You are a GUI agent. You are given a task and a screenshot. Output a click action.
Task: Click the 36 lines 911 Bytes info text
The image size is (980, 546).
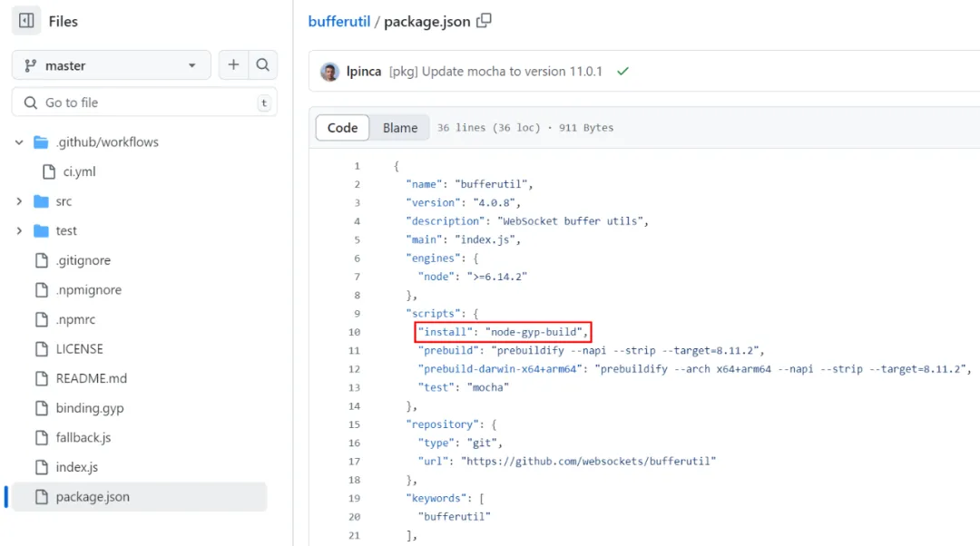click(x=525, y=128)
